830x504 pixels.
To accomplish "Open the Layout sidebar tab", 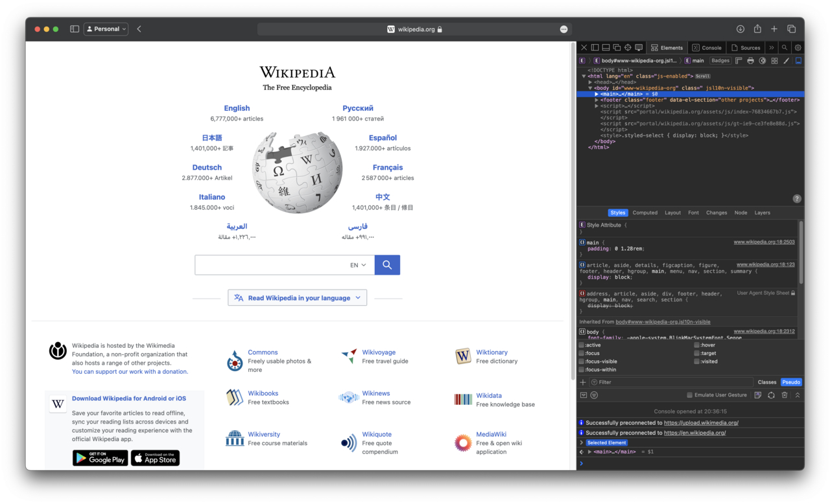I will pos(673,212).
